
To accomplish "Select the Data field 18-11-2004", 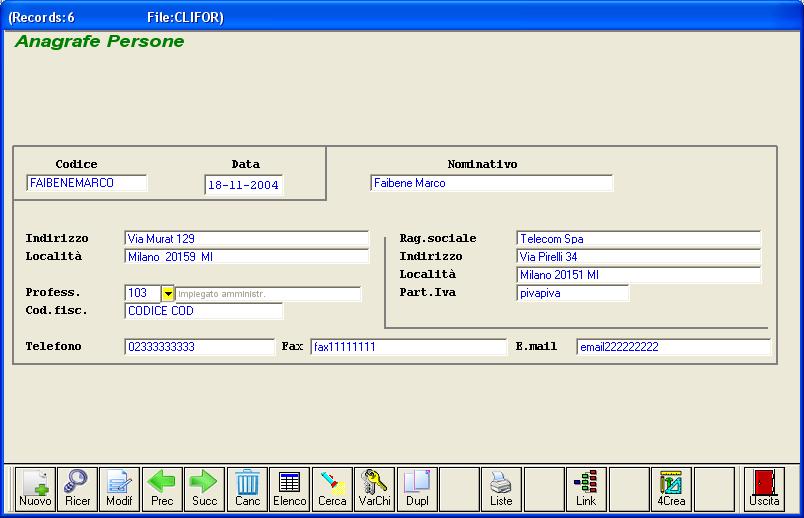I will tap(244, 185).
